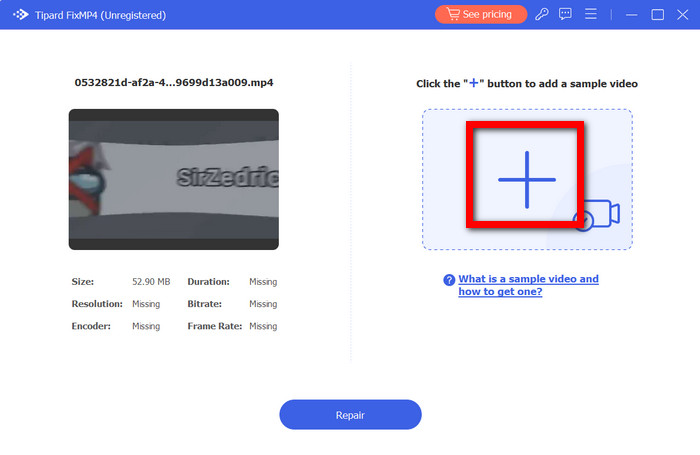Click the Frame Rate label
This screenshot has height=455, width=700.
211,326
